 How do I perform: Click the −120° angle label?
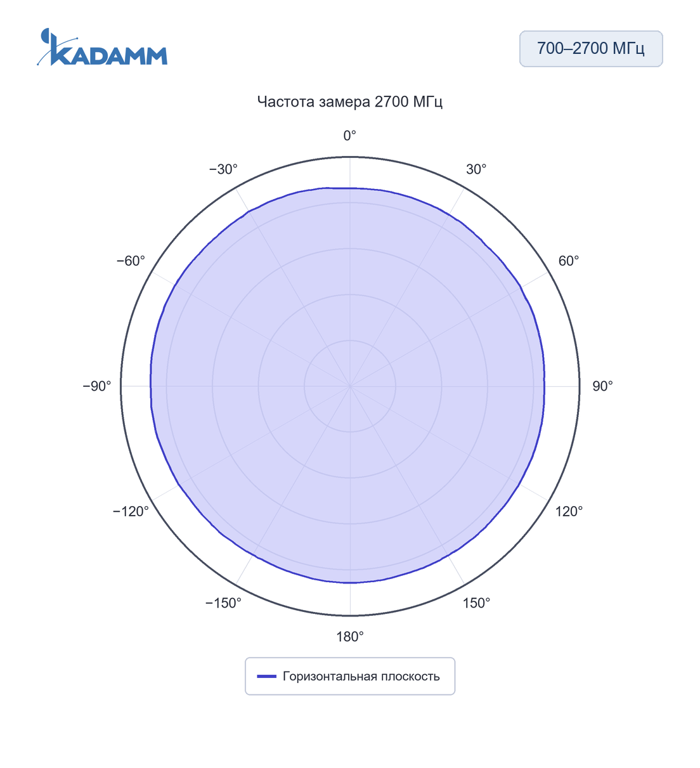click(x=131, y=511)
